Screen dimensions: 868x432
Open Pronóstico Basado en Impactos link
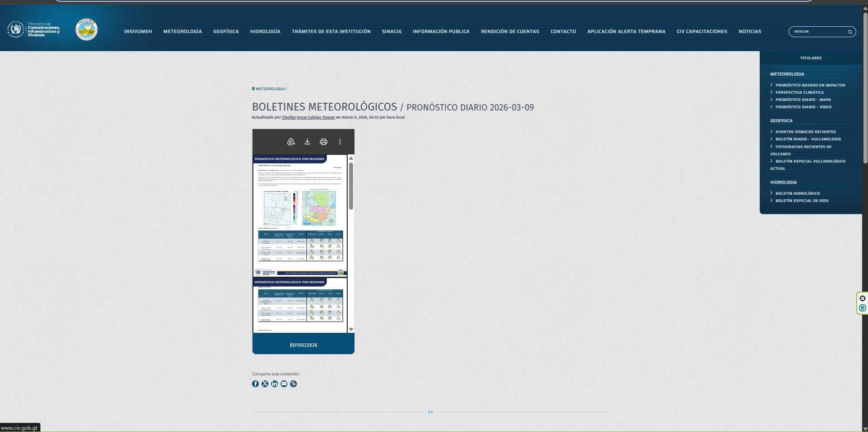click(x=810, y=85)
